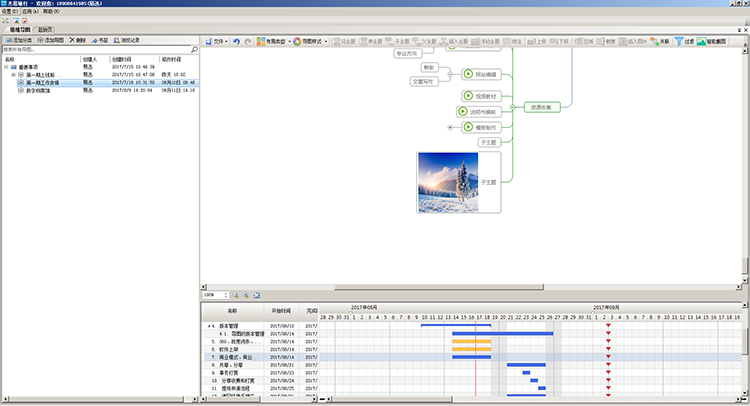
Task: Click the redo arrow icon
Action: (x=247, y=41)
